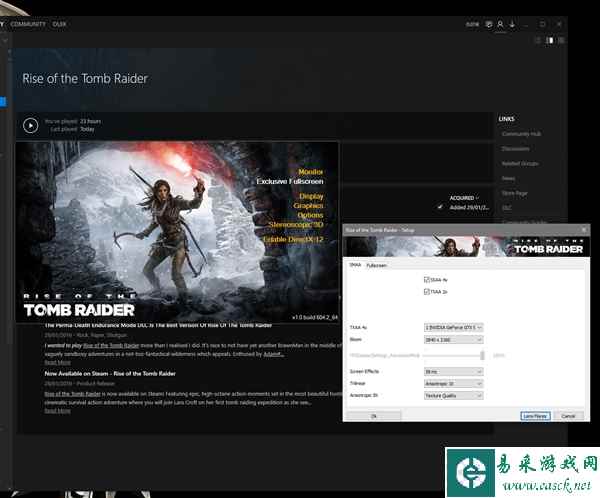Select the last view mode icon below the header
This screenshot has width=600, height=498.
click(x=561, y=40)
